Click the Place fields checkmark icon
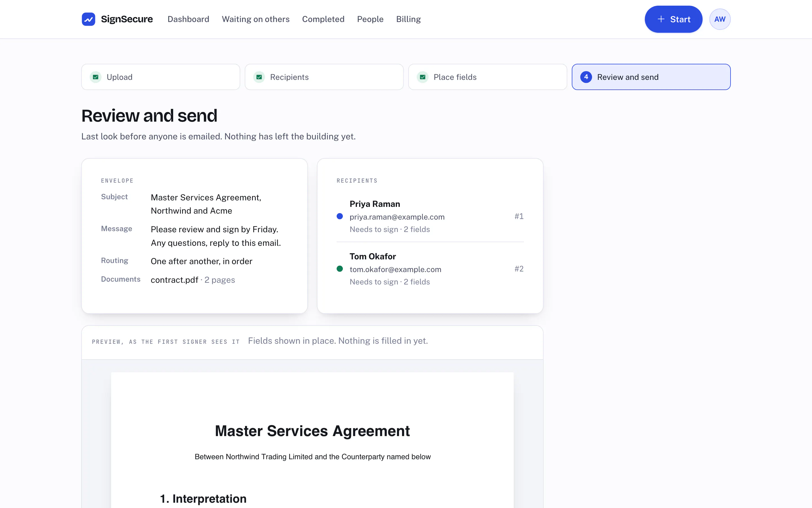The width and height of the screenshot is (812, 508). [x=422, y=77]
